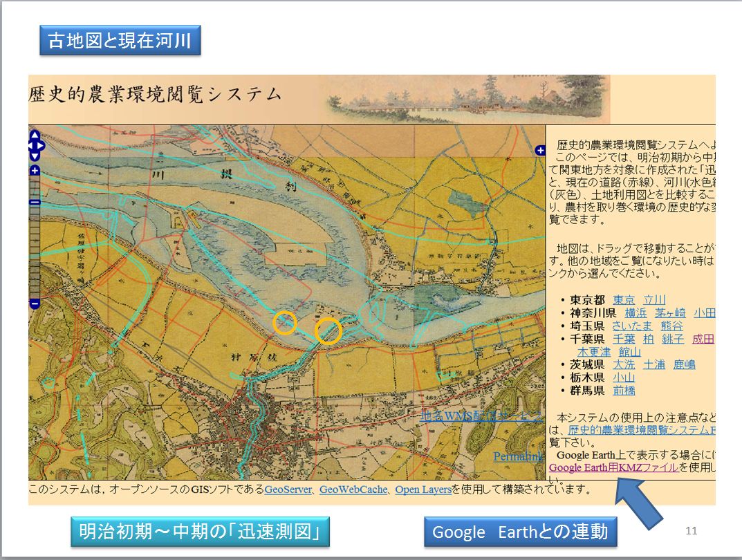
Task: Open the GeoServer link
Action: click(288, 489)
